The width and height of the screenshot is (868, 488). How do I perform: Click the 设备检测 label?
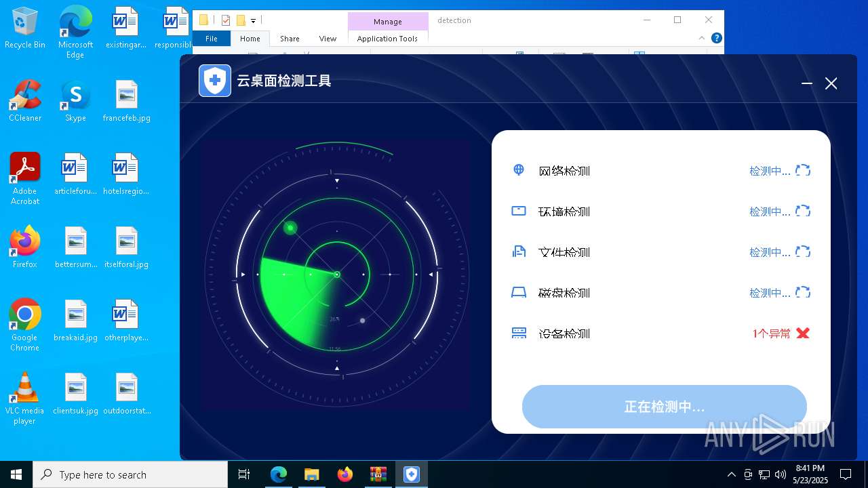[x=564, y=333]
